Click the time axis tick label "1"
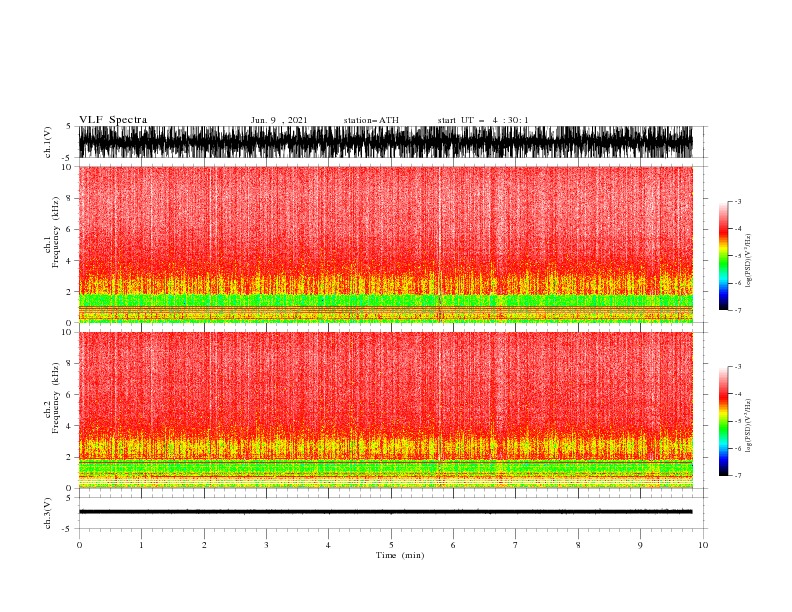This screenshot has height=612, width=792. pos(141,545)
